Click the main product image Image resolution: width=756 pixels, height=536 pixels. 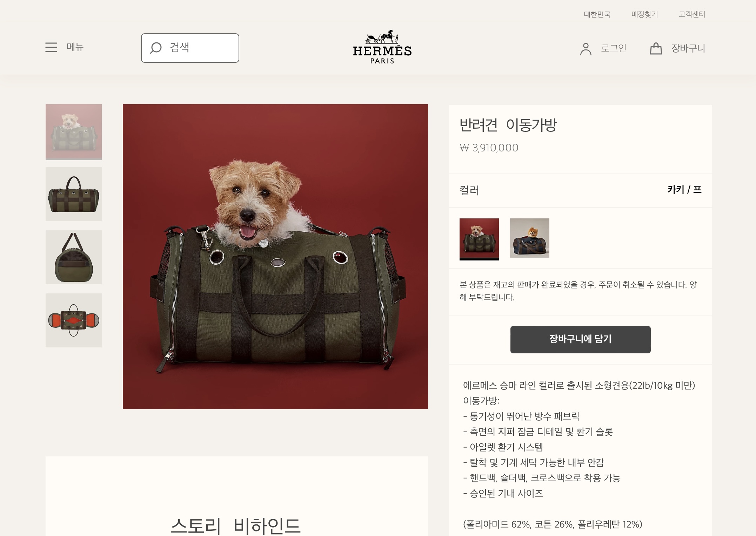tap(275, 257)
